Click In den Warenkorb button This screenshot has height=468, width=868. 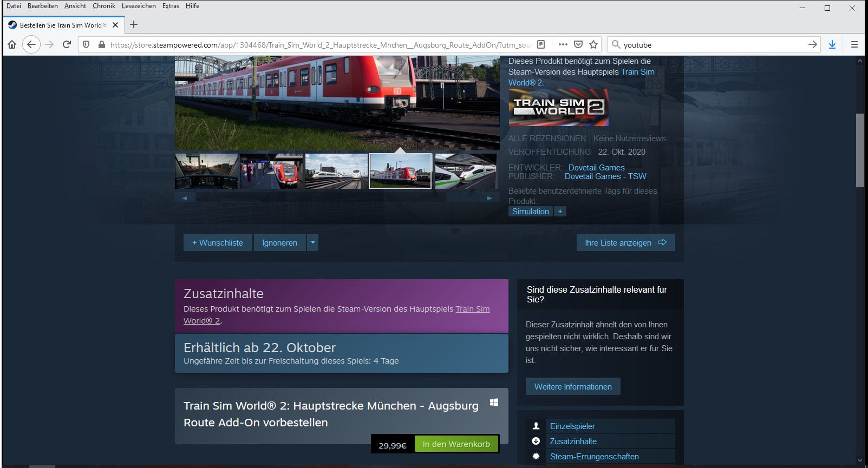(x=456, y=444)
